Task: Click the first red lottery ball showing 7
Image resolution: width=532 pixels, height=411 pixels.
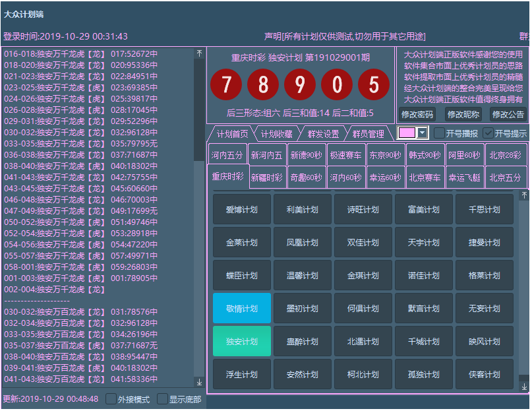Action: click(226, 85)
